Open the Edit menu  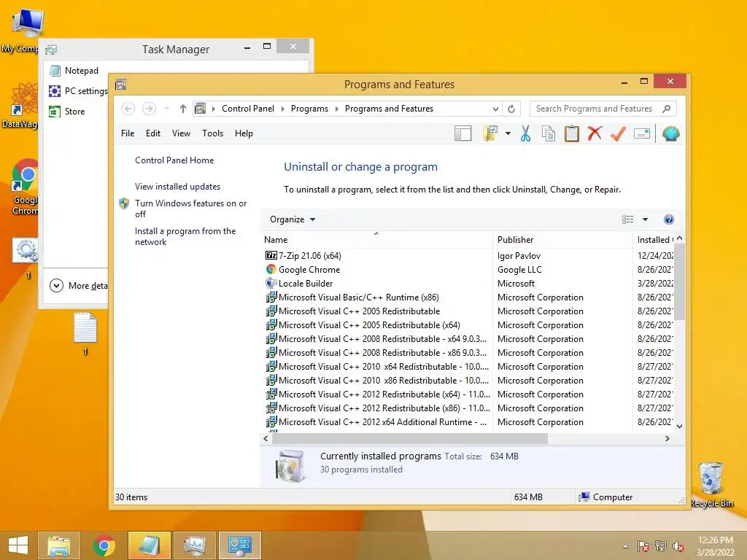pos(153,133)
